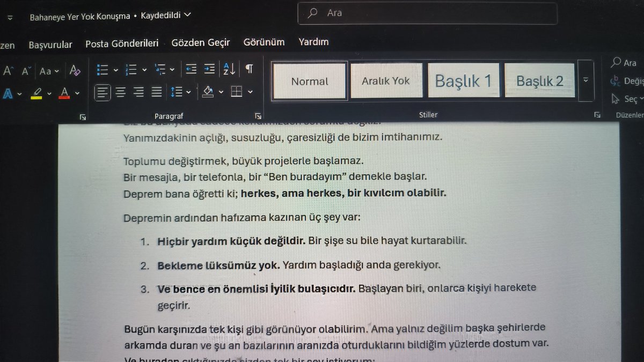The height and width of the screenshot is (362, 644).
Task: Open the line and paragraph spacing menu
Action: (x=176, y=93)
